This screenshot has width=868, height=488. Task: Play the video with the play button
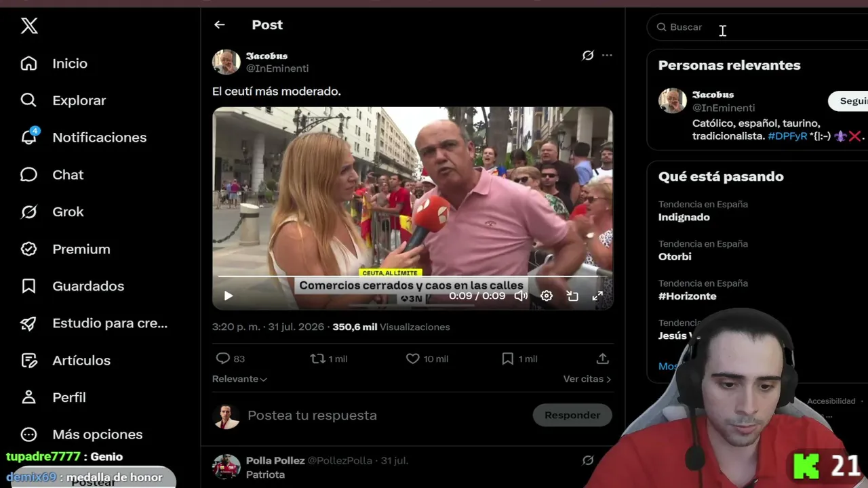point(229,296)
